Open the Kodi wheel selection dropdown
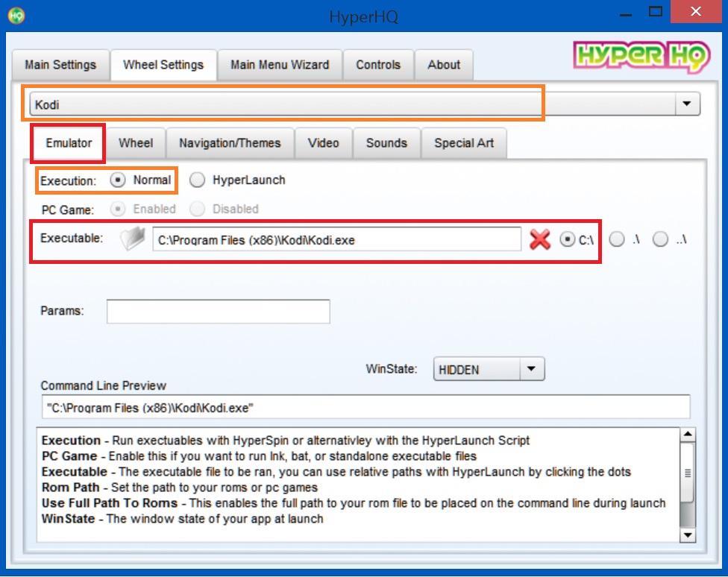 point(687,105)
